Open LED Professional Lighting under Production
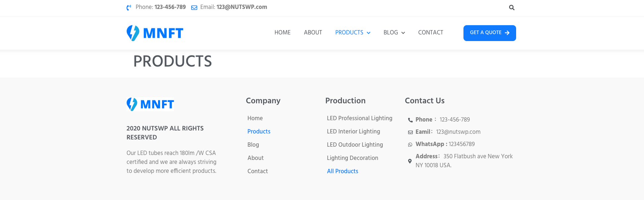 pyautogui.click(x=359, y=118)
